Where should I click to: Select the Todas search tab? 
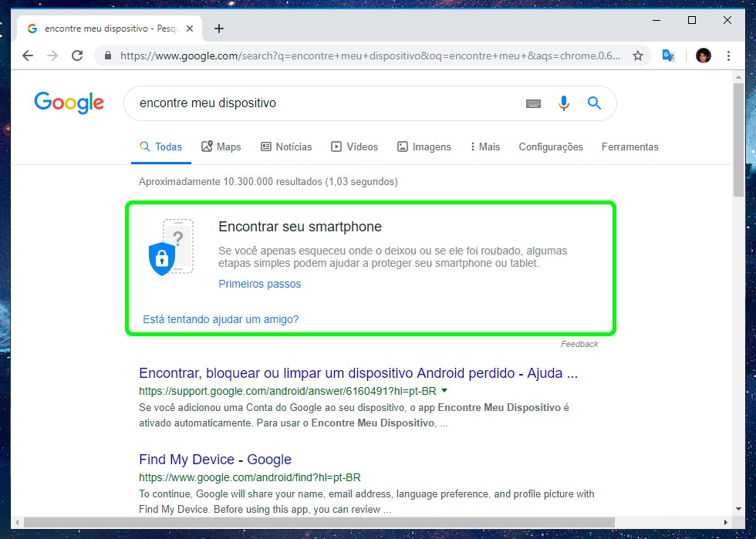pyautogui.click(x=161, y=147)
